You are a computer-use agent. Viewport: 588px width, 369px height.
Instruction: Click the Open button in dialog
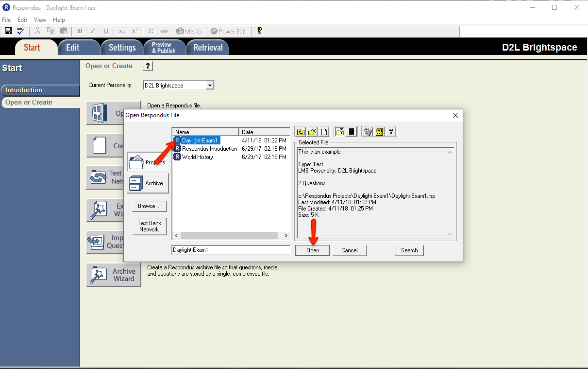[313, 250]
